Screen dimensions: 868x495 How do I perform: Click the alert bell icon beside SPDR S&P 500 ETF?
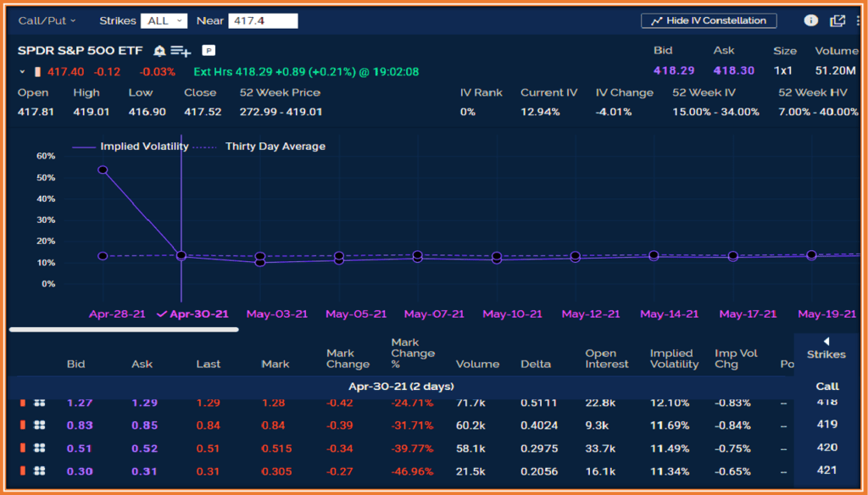pyautogui.click(x=159, y=51)
